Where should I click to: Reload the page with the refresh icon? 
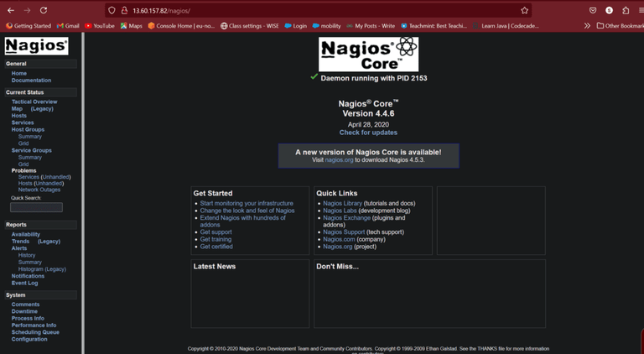44,10
